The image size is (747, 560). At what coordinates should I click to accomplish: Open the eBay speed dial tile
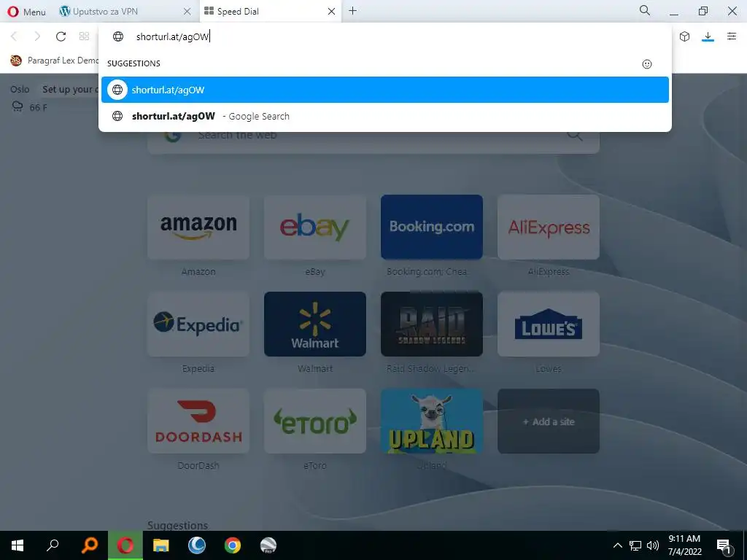click(x=315, y=227)
